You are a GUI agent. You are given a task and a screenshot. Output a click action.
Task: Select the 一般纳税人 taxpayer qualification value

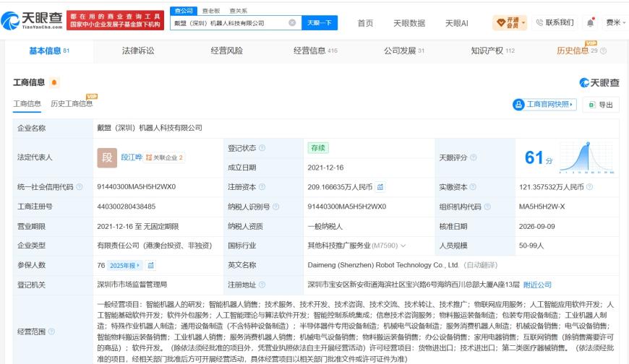[x=325, y=227]
